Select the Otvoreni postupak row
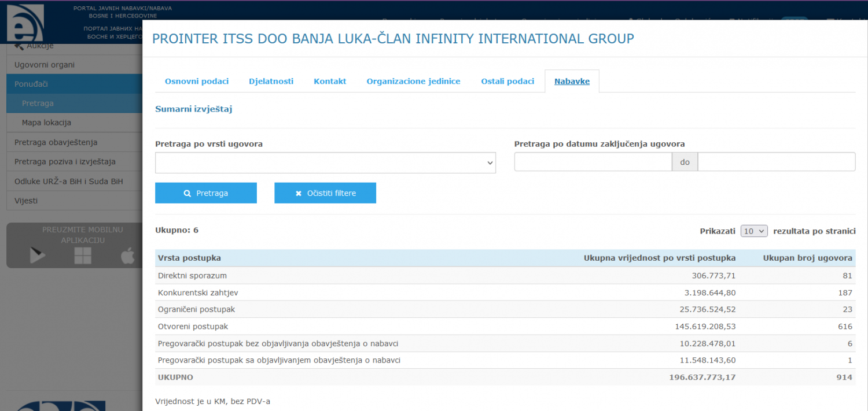The width and height of the screenshot is (868, 411). [x=505, y=327]
